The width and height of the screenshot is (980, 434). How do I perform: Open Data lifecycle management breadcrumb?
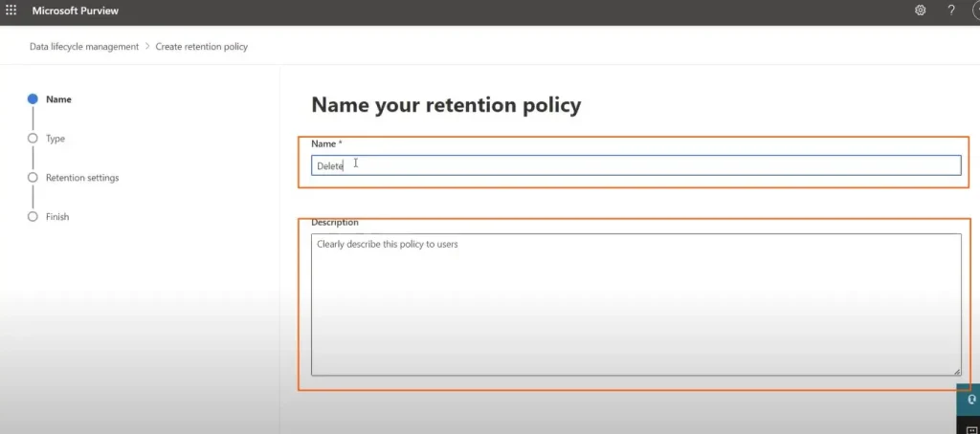tap(84, 47)
